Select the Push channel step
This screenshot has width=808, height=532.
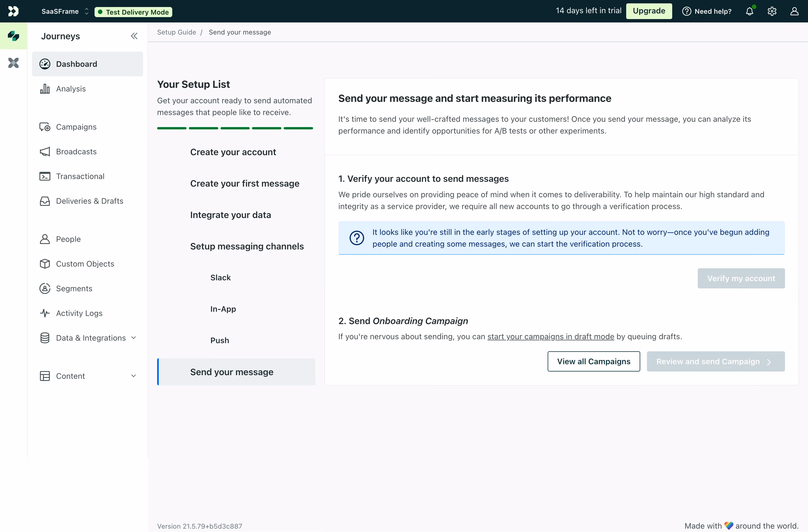(x=236, y=341)
